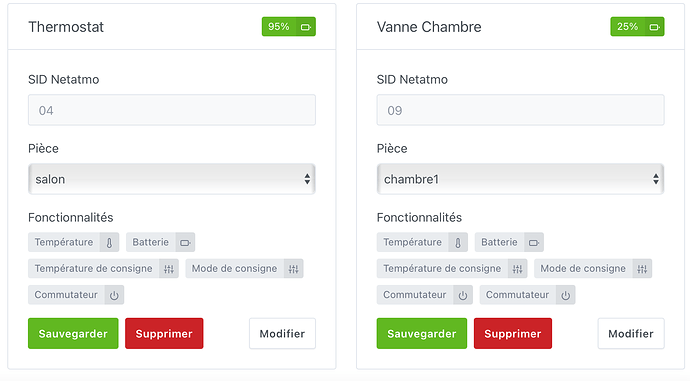
Task: Open the Pièce dropdown showing salon
Action: [172, 179]
